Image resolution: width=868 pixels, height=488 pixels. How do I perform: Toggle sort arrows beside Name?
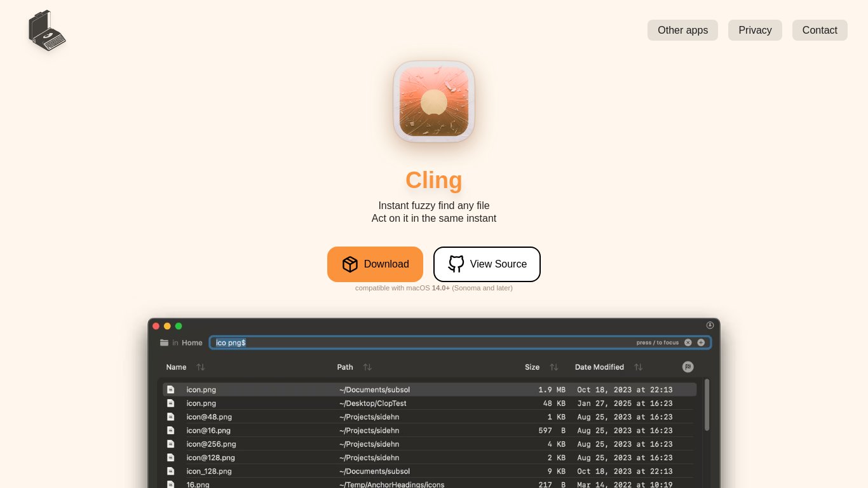201,367
